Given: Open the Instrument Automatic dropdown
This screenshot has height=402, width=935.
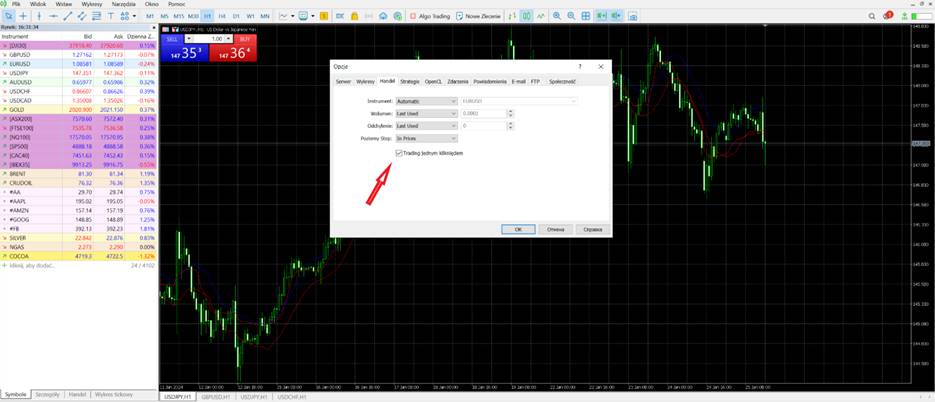Looking at the screenshot, I should (x=426, y=101).
